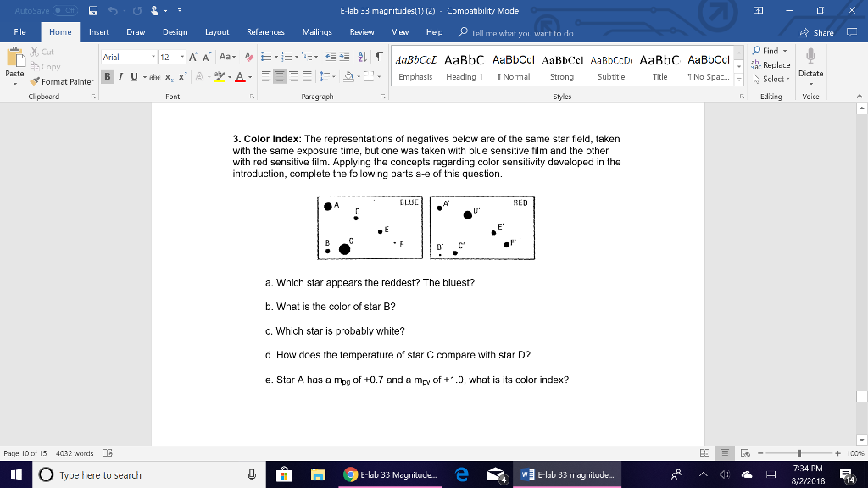Toggle bold formatting

(108, 75)
